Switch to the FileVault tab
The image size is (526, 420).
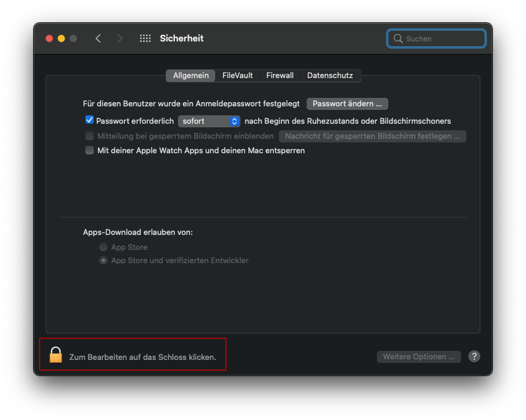click(237, 75)
